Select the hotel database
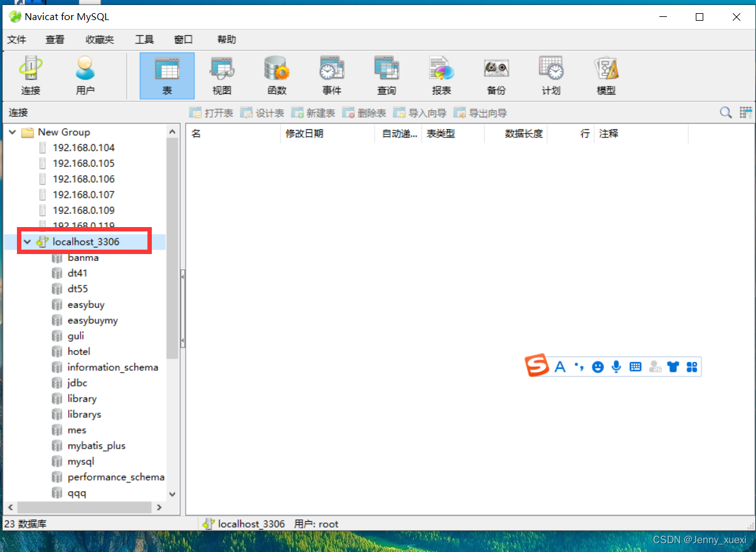The width and height of the screenshot is (756, 552). coord(79,351)
